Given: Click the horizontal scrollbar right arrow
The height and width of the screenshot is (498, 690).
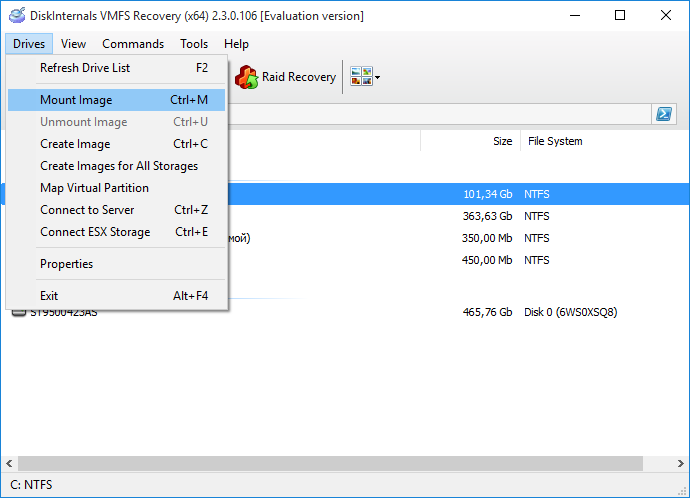Looking at the screenshot, I should 680,463.
